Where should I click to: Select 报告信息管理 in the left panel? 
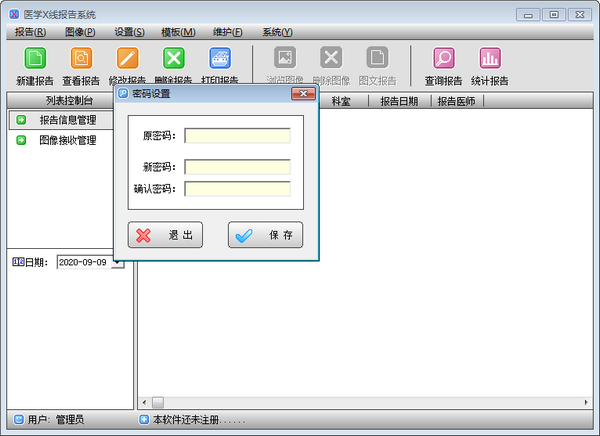point(67,120)
